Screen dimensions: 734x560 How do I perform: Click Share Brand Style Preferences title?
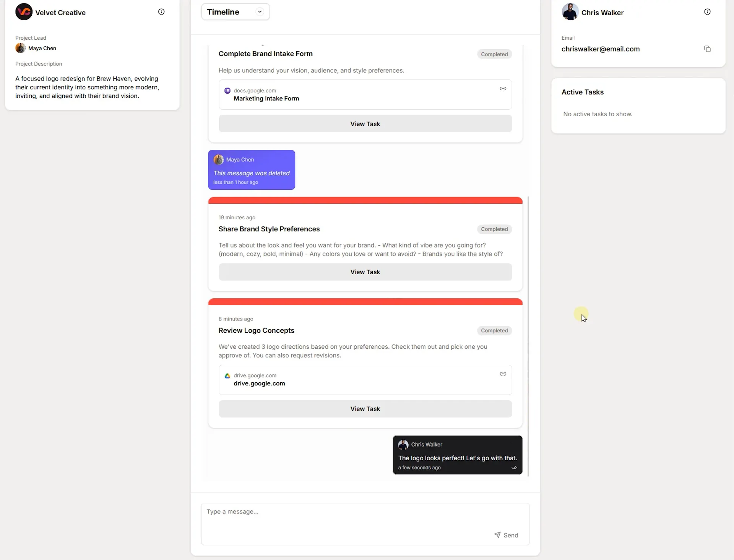pos(269,229)
